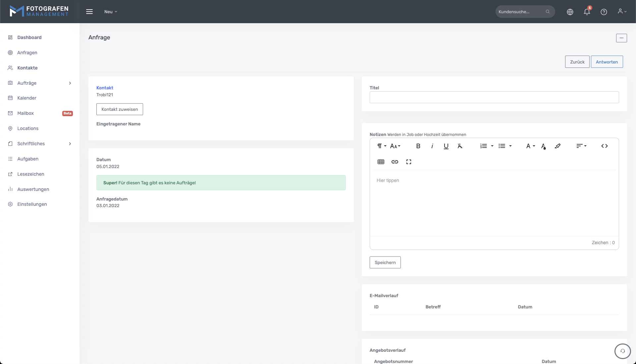Viewport: 636px width, 364px height.
Task: Toggle the hamburger sidebar menu
Action: pyautogui.click(x=89, y=12)
